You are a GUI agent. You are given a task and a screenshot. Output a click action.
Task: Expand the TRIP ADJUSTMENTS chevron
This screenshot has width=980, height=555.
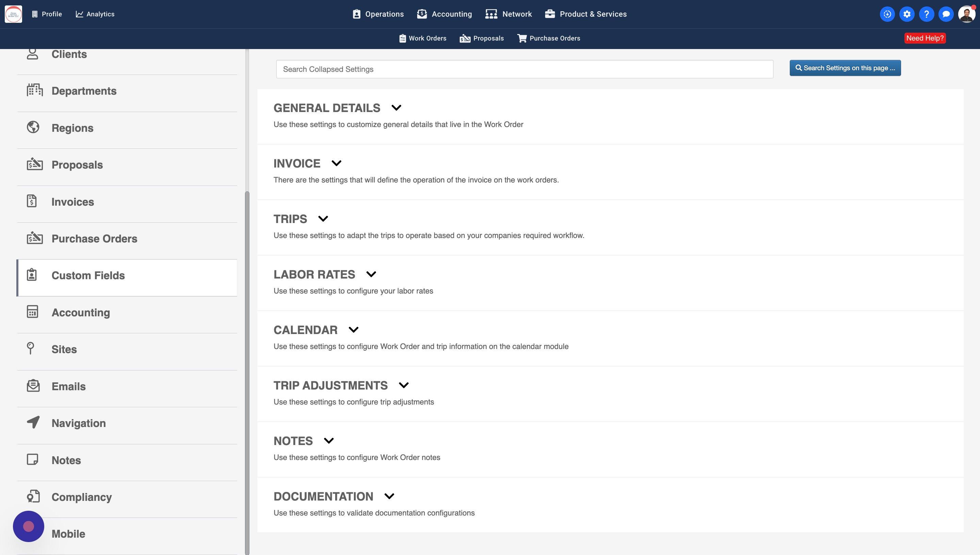tap(404, 385)
